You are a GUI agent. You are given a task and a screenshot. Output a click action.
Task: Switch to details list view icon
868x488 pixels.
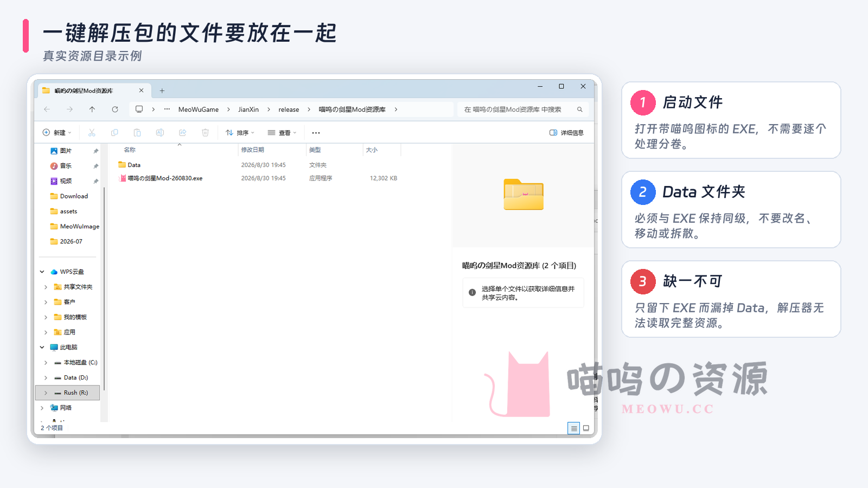[x=574, y=428]
